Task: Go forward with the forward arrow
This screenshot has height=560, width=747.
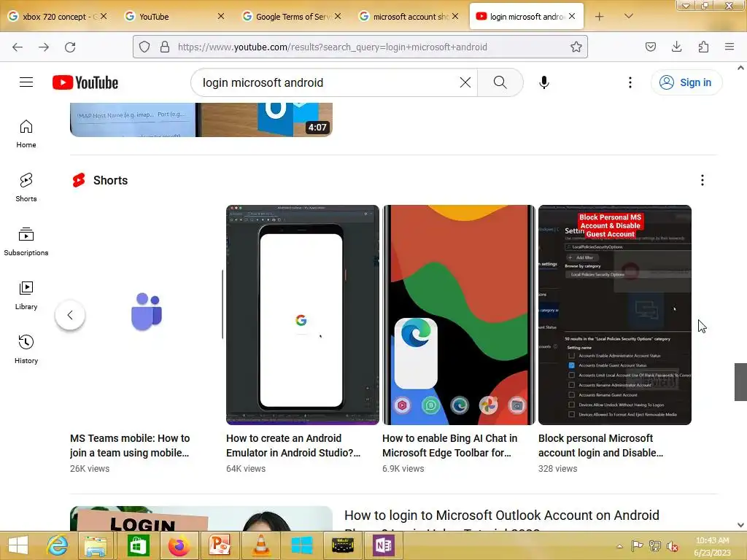Action: [44, 47]
